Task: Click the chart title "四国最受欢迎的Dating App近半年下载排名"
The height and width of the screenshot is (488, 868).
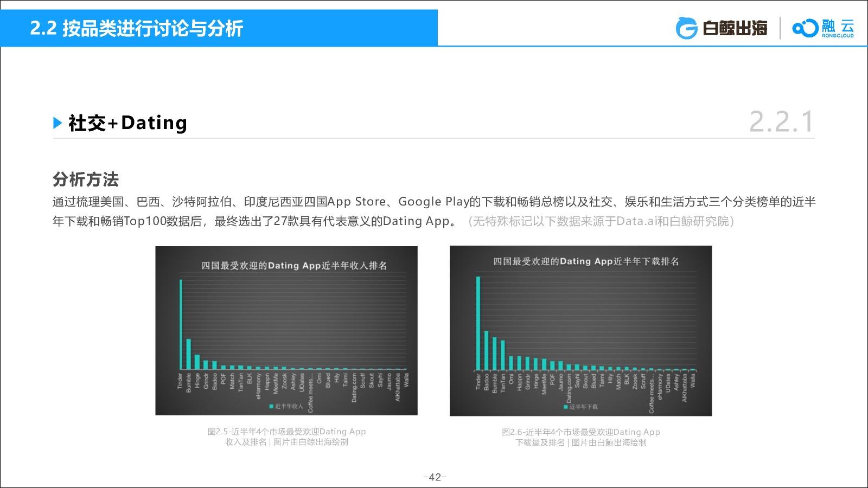Action: tap(586, 261)
